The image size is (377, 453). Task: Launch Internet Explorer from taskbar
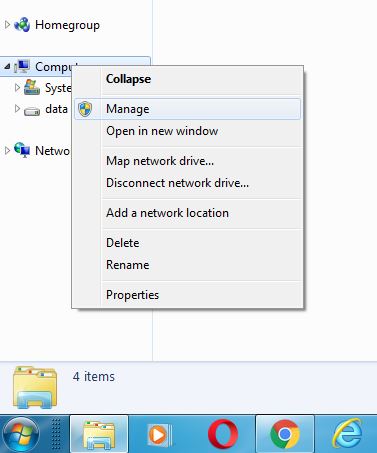tap(348, 434)
